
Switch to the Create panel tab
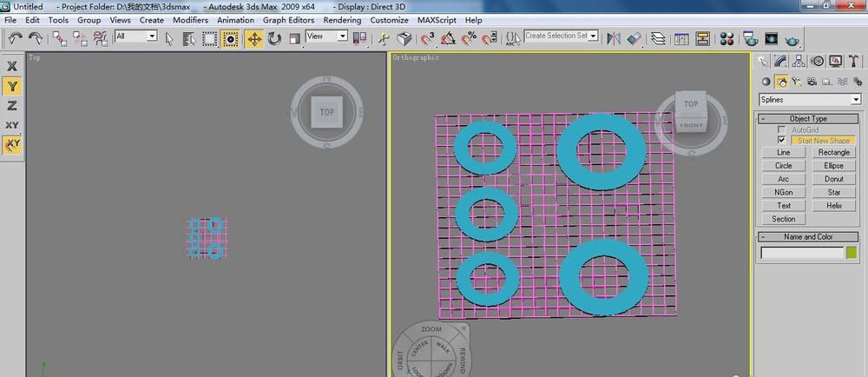[x=763, y=61]
